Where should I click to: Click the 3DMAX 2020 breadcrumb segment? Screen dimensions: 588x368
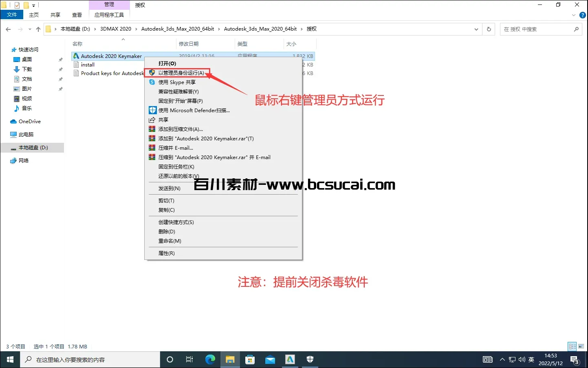(116, 29)
